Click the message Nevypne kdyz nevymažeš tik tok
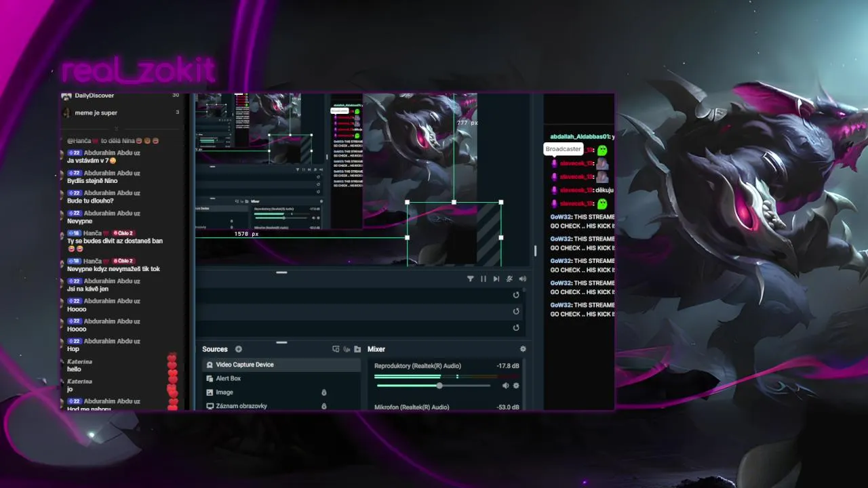 pyautogui.click(x=113, y=269)
